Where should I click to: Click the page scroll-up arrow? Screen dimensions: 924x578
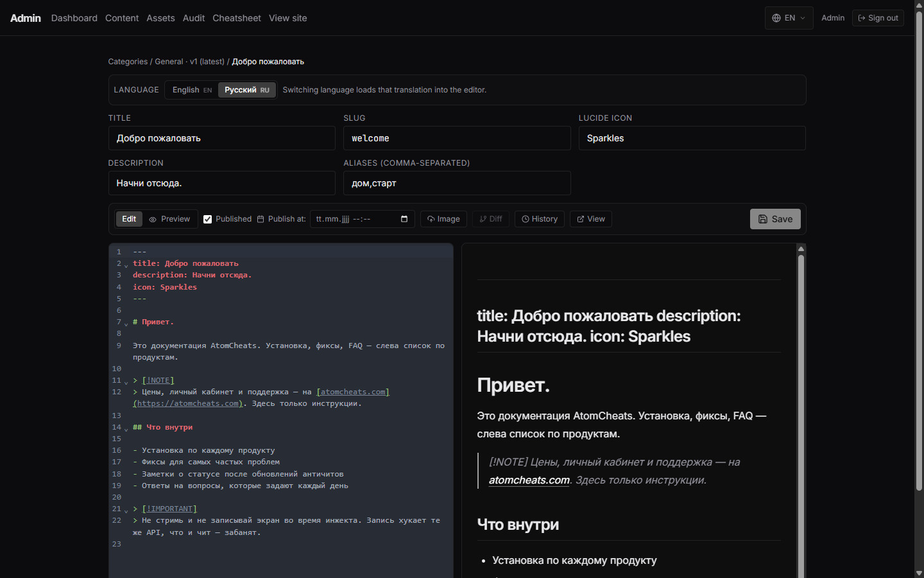pos(919,4)
